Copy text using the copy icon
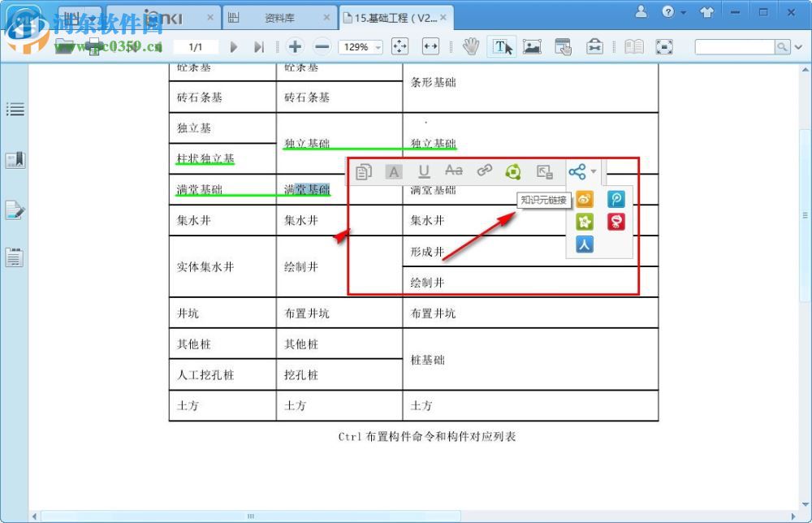The image size is (812, 523). tap(364, 171)
